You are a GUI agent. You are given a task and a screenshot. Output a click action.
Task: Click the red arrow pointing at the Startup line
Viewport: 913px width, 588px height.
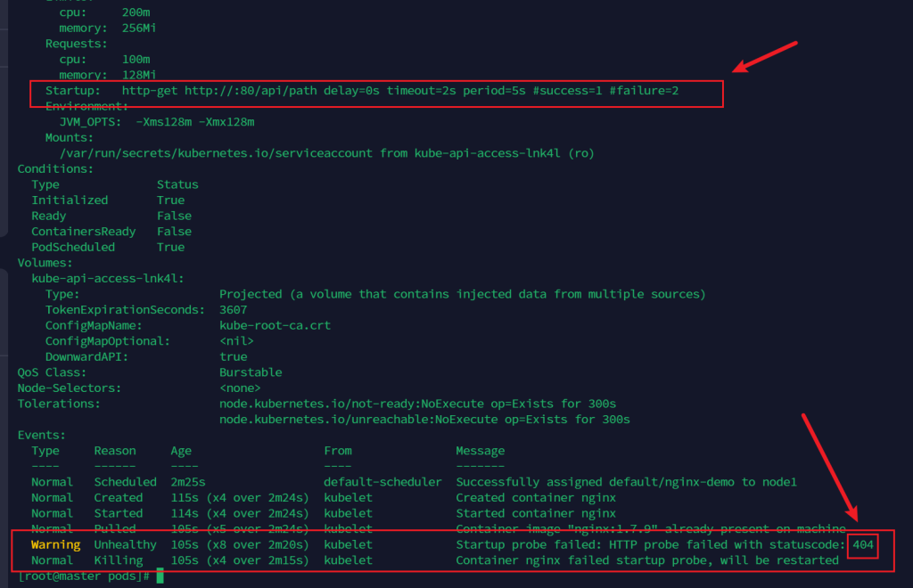pos(764,57)
